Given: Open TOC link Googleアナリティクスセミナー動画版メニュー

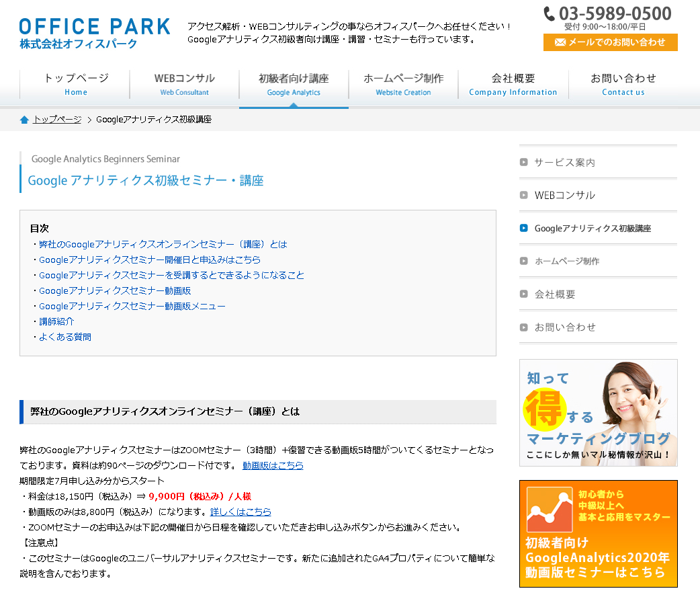Looking at the screenshot, I should (132, 306).
